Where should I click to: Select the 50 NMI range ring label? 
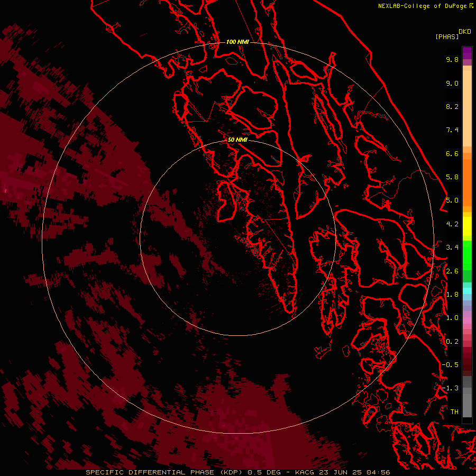coord(237,140)
